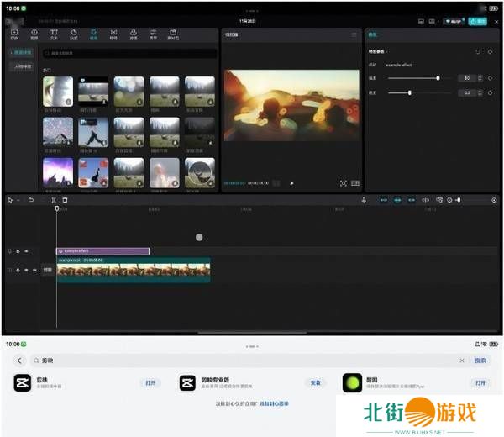
Task: Click the split clip tool in timeline toolbar
Action: pyautogui.click(x=54, y=200)
